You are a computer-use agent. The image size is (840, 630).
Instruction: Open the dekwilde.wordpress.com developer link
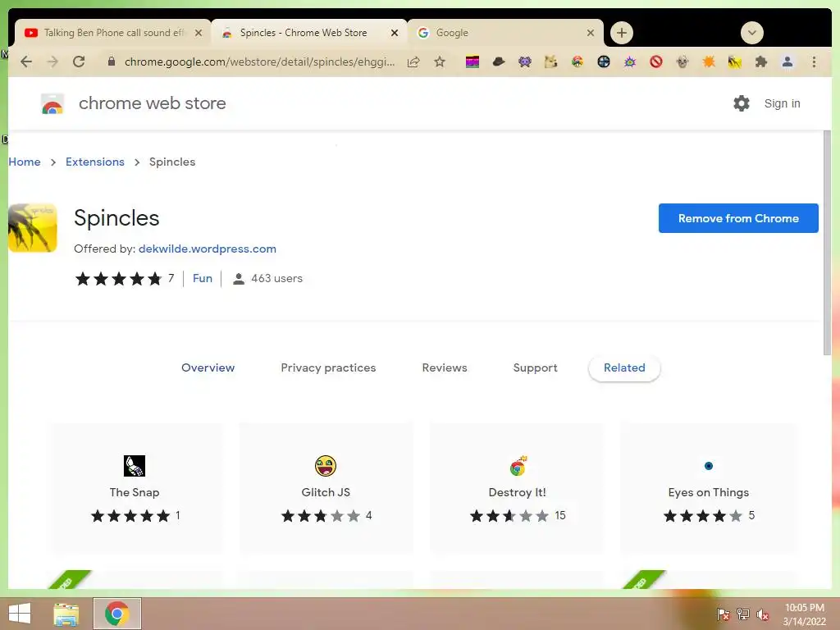[x=208, y=249]
